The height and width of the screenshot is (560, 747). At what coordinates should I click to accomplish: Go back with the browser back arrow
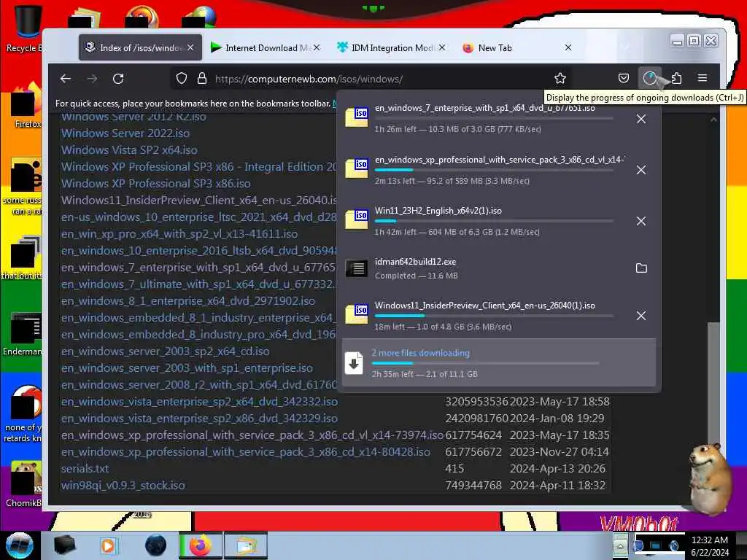coord(66,79)
